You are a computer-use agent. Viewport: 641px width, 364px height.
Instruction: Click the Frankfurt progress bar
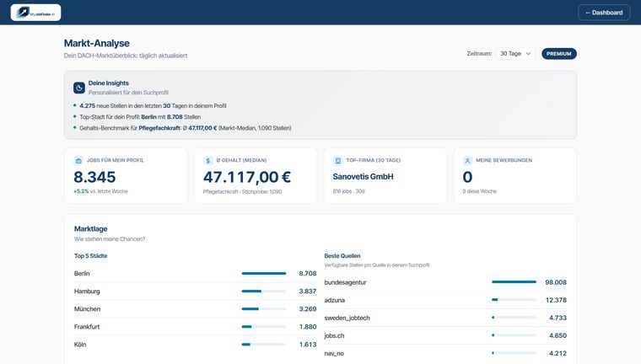pos(264,327)
